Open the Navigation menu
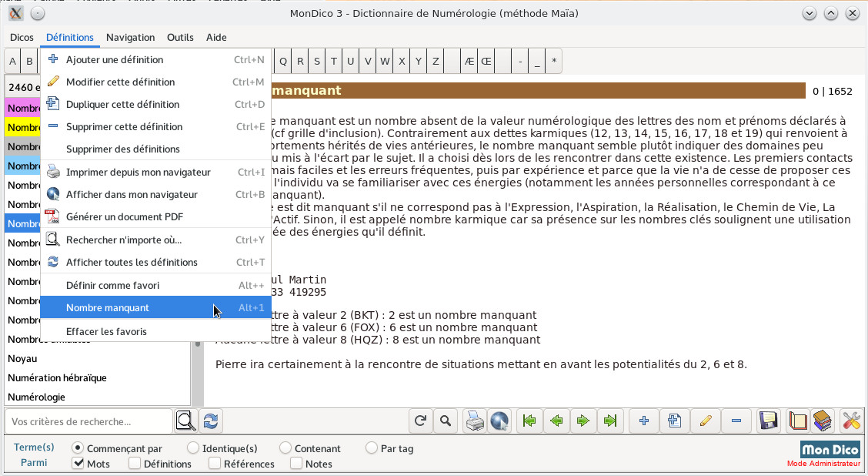868x476 pixels. click(130, 37)
